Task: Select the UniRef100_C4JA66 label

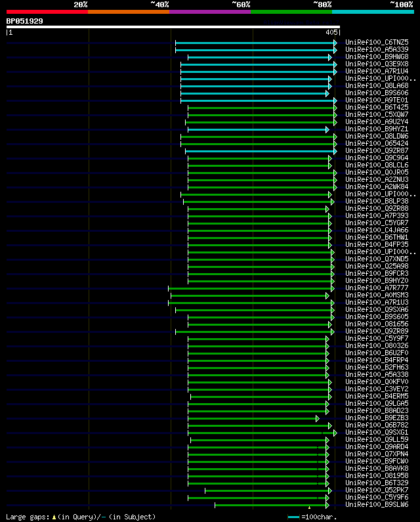Action: (x=377, y=230)
